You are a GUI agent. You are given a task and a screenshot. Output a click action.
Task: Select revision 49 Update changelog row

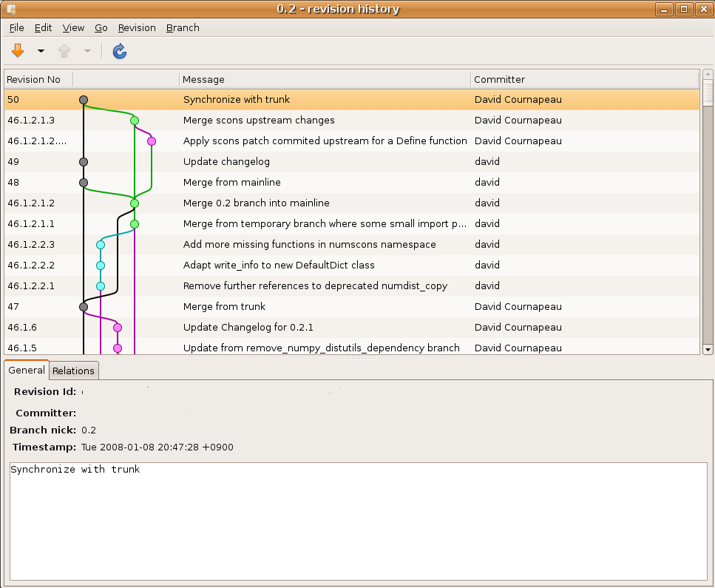pyautogui.click(x=226, y=161)
